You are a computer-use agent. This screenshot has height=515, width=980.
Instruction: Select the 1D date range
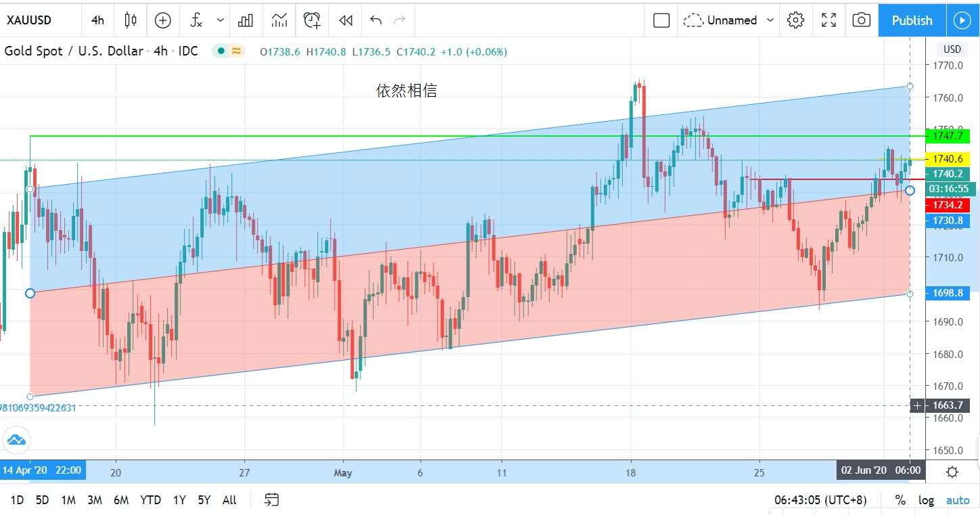pos(17,500)
